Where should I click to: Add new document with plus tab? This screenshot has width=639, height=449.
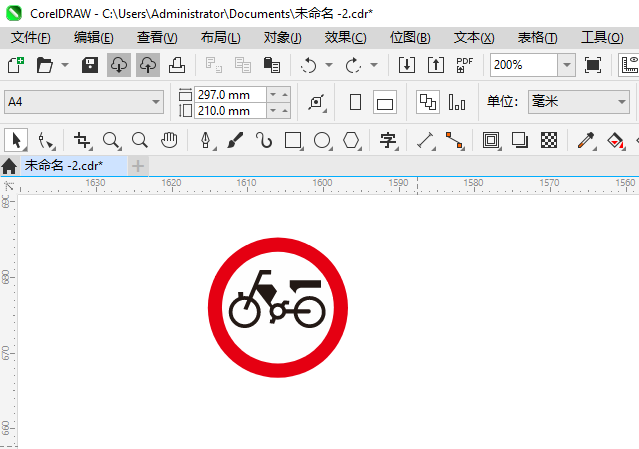click(138, 166)
